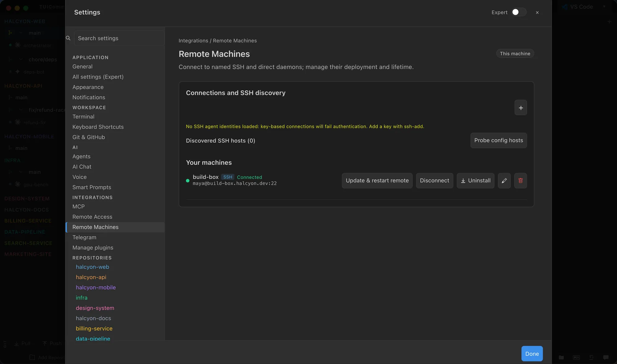Click the plus icon to add connection
This screenshot has height=364, width=617.
tap(520, 108)
